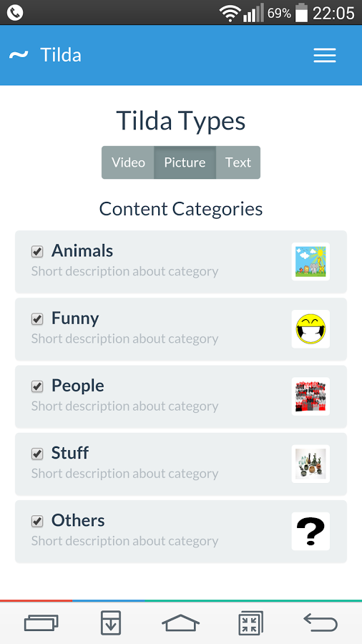Toggle the Others category checkbox
This screenshot has height=644, width=362.
click(37, 521)
